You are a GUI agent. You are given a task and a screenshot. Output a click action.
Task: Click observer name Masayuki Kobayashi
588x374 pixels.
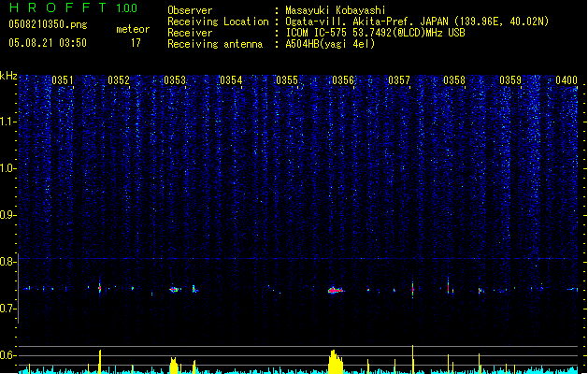[x=336, y=10]
